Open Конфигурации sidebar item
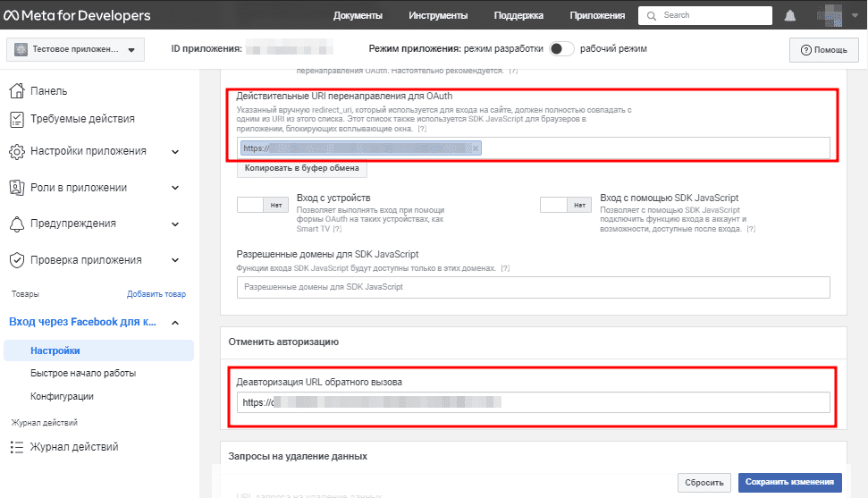The height and width of the screenshot is (498, 868). (62, 397)
